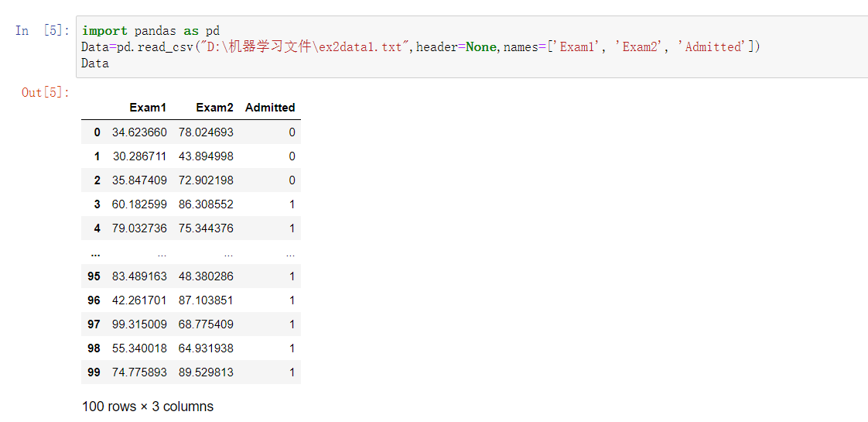Viewport: 868px width, 422px height.
Task: Select row index 0 in the table
Action: point(97,132)
